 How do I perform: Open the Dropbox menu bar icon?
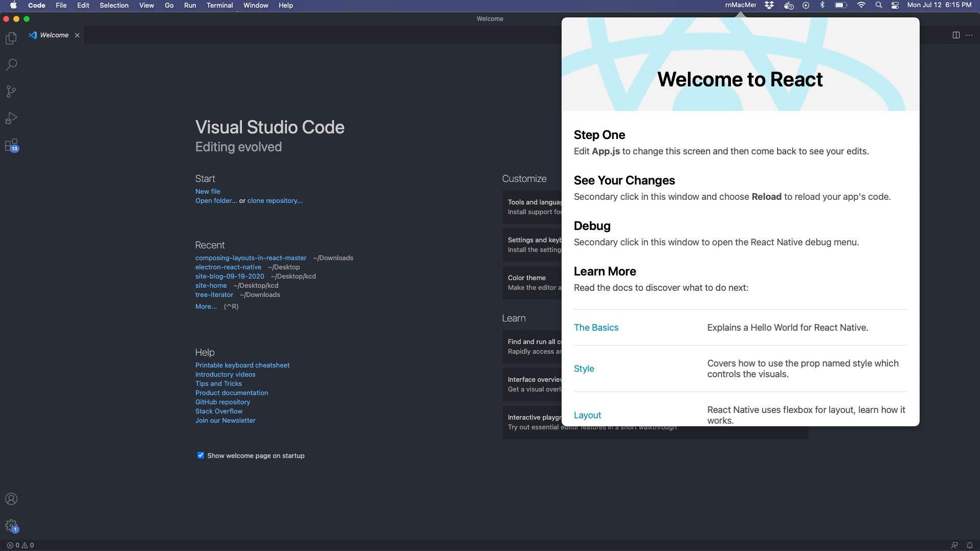click(769, 5)
